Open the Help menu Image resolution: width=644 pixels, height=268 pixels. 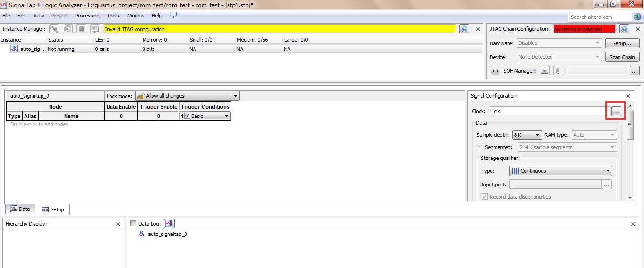157,16
